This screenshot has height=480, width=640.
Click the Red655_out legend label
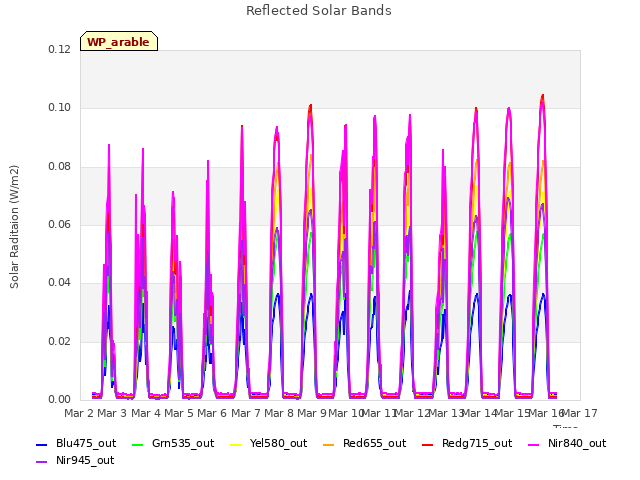(375, 443)
